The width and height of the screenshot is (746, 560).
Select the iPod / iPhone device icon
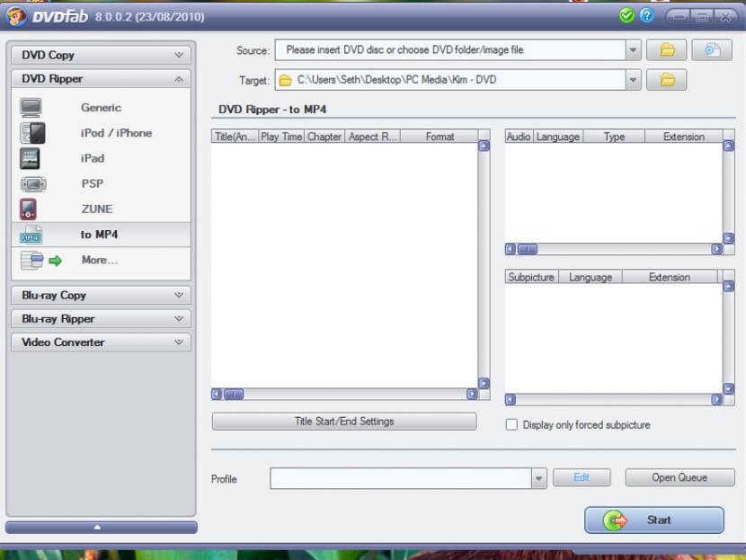(x=33, y=133)
